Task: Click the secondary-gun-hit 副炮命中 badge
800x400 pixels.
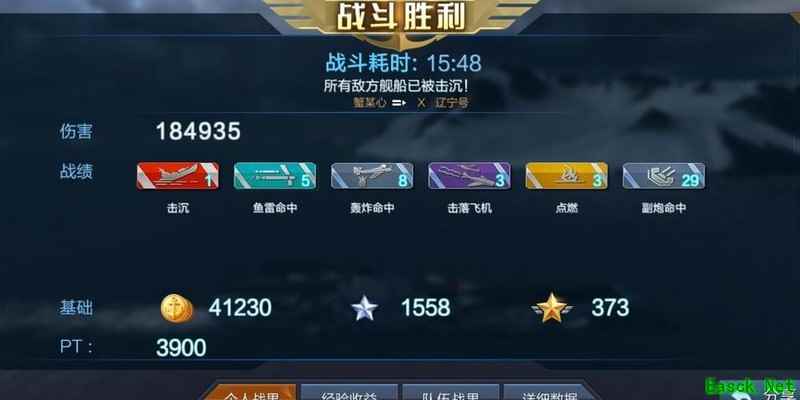Action: click(664, 176)
